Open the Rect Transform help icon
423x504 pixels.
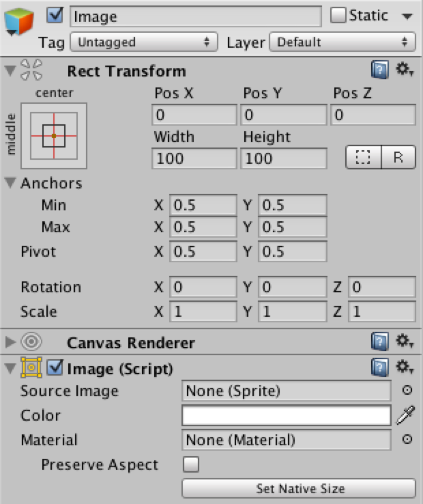[x=379, y=70]
